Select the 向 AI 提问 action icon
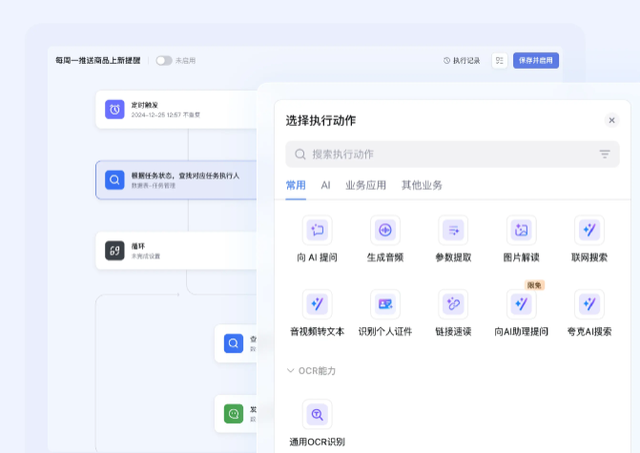The image size is (640, 453). [x=317, y=230]
